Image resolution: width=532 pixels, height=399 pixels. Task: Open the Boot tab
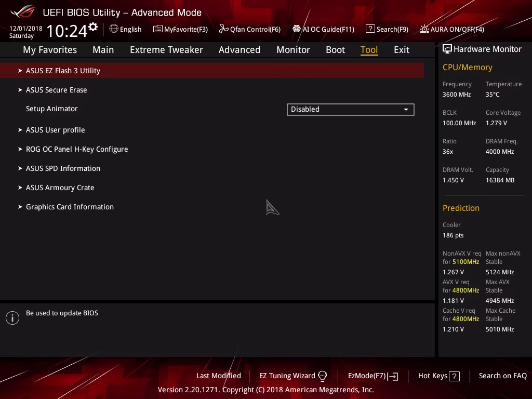pos(335,50)
